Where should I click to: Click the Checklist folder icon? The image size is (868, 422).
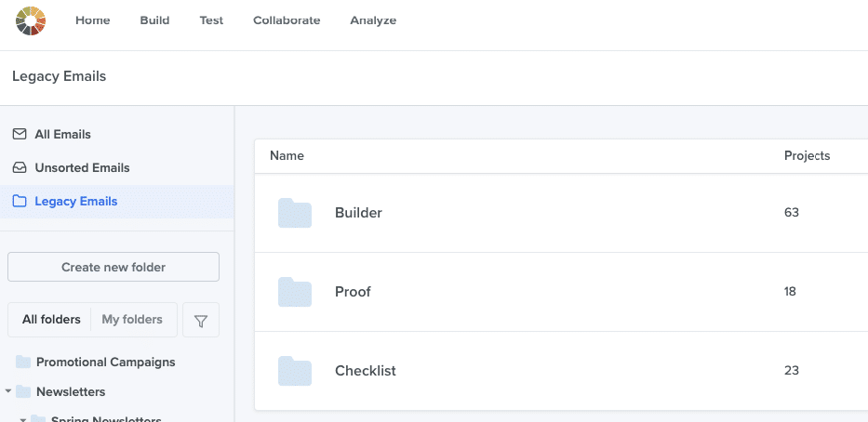[x=295, y=371]
